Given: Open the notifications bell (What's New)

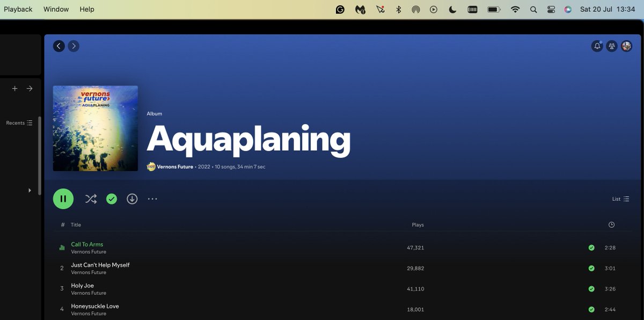Looking at the screenshot, I should 597,46.
